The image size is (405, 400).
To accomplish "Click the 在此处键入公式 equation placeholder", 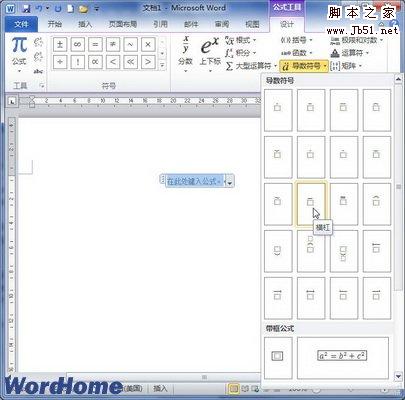I will point(194,181).
